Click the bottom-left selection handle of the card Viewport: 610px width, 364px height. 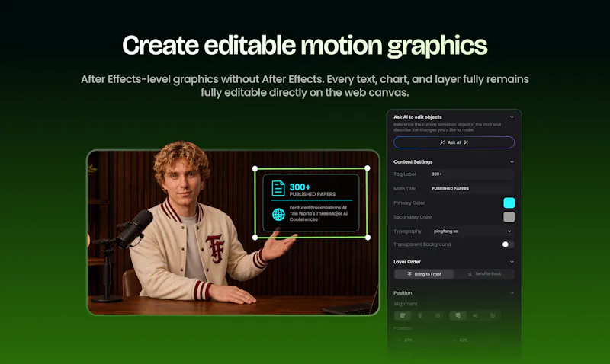tap(255, 238)
